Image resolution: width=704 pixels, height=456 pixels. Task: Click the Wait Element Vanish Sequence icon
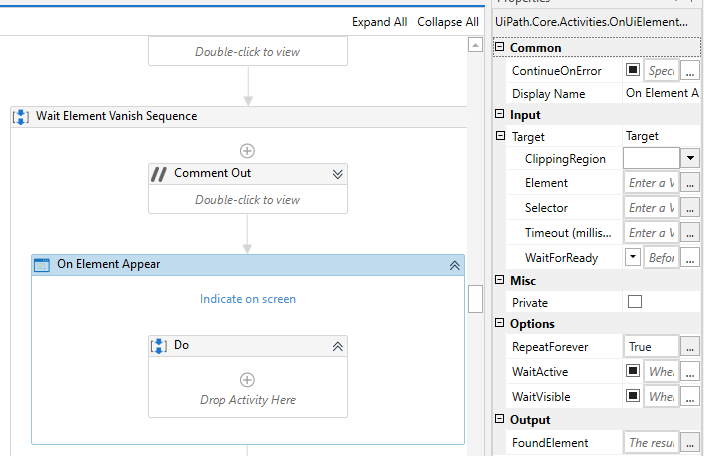coord(21,116)
